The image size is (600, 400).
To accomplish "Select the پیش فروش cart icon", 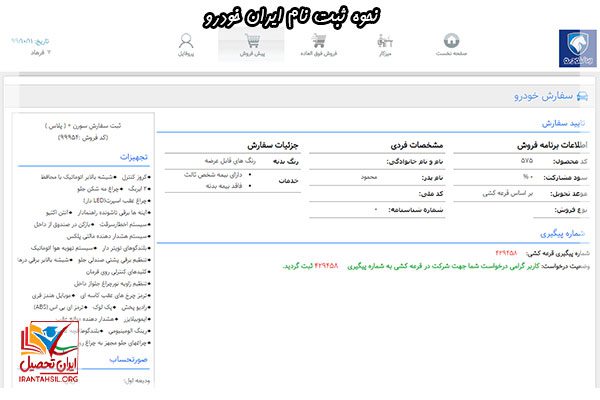I will click(x=253, y=41).
